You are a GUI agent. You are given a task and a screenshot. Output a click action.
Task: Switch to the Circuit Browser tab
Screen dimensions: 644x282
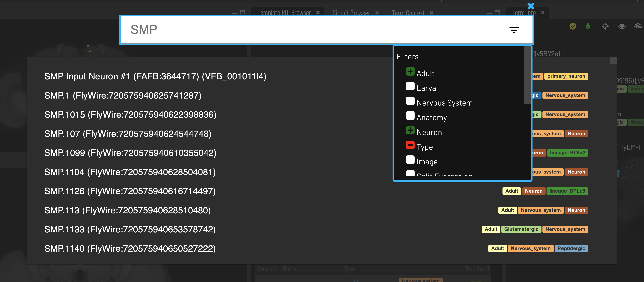point(351,13)
